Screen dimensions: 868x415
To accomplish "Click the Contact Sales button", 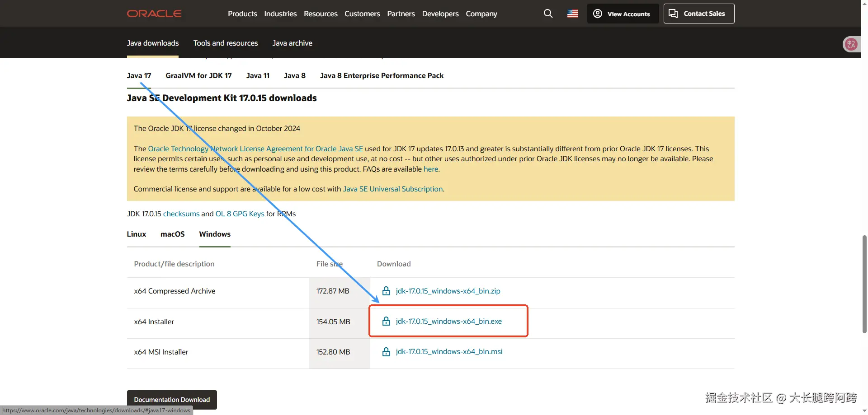I will point(699,14).
